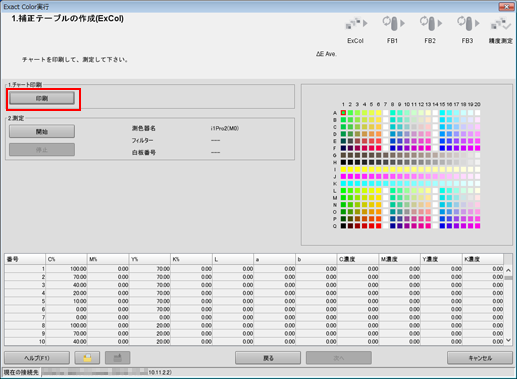517x379 pixels.
Task: Open help with ヘルプ(F1) button
Action: click(37, 358)
